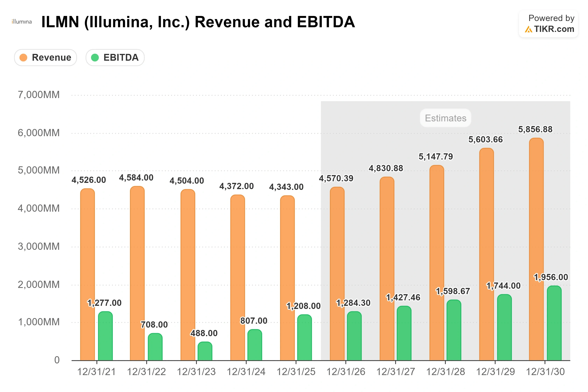Click the 12/31/26 orange Revenue bar

(x=337, y=274)
